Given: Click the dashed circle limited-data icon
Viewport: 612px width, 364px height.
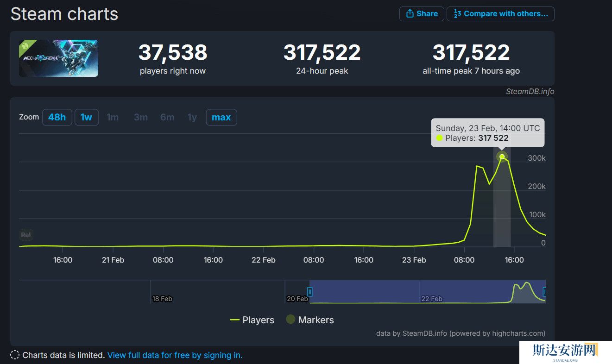Looking at the screenshot, I should (15, 355).
